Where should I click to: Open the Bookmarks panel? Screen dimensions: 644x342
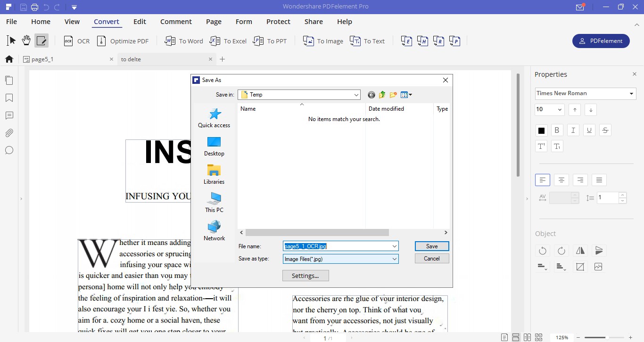tap(9, 98)
